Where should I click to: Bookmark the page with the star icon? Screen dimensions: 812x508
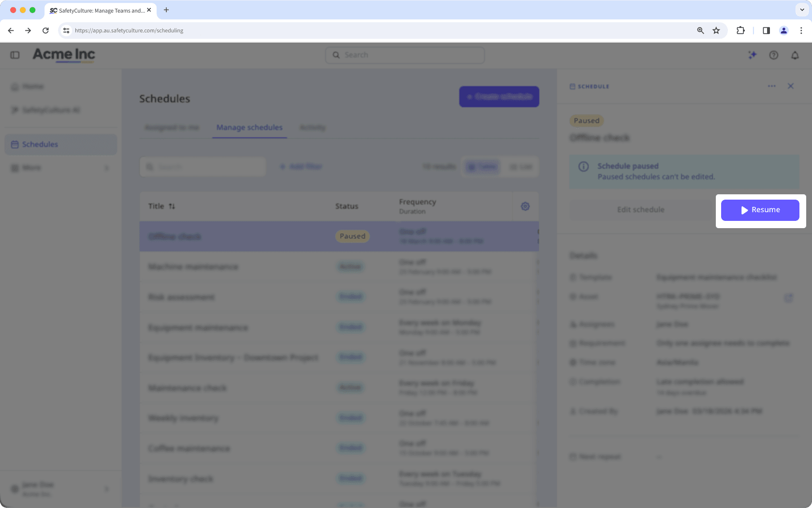click(x=716, y=30)
